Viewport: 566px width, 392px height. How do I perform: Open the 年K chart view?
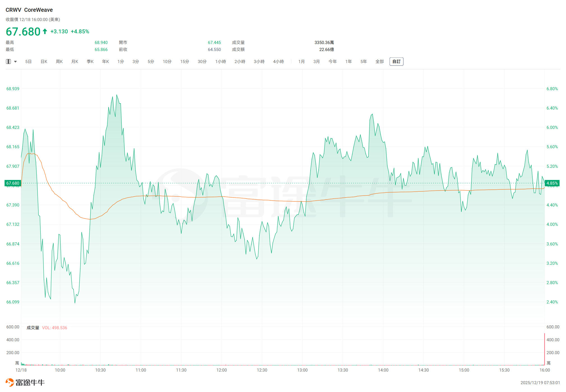pyautogui.click(x=105, y=61)
